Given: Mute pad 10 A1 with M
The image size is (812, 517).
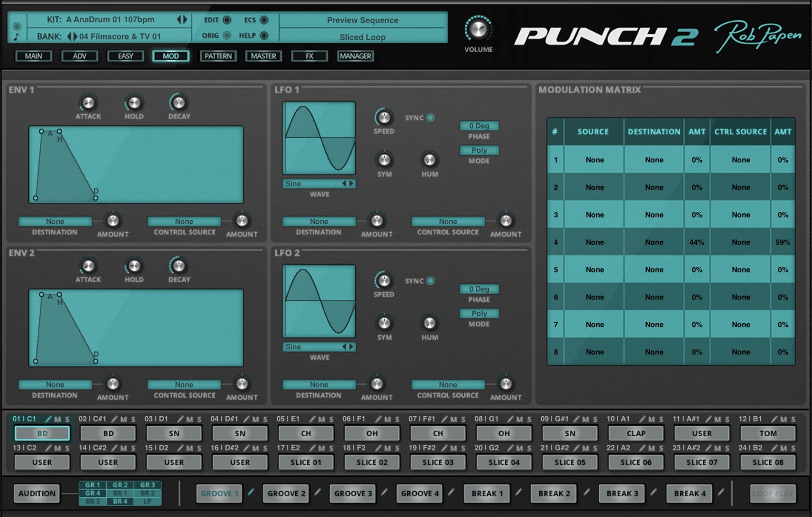Looking at the screenshot, I should click(651, 420).
